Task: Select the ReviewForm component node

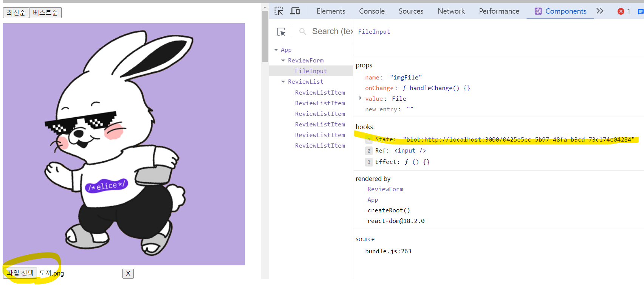Action: [x=306, y=61]
